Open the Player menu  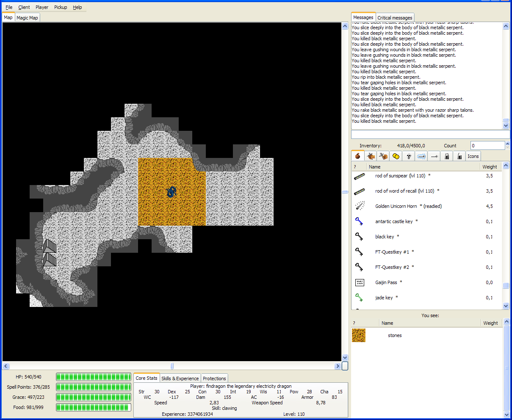pos(42,7)
